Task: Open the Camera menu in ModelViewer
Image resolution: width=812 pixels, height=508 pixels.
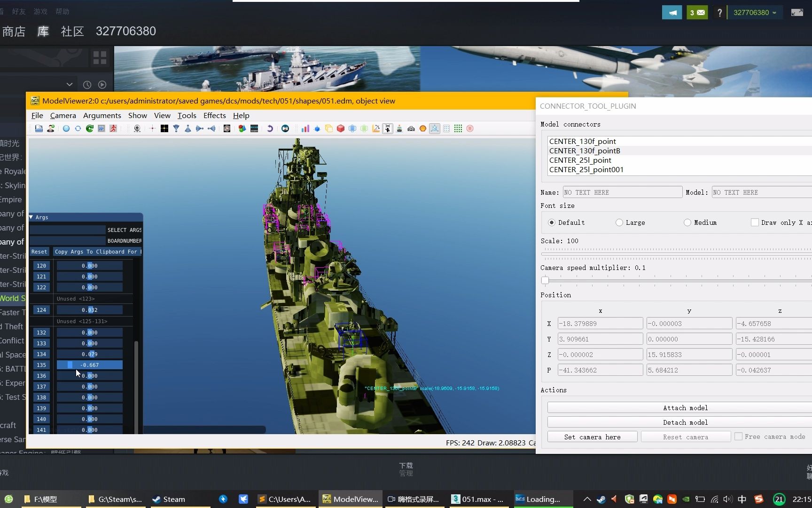Action: pos(63,115)
